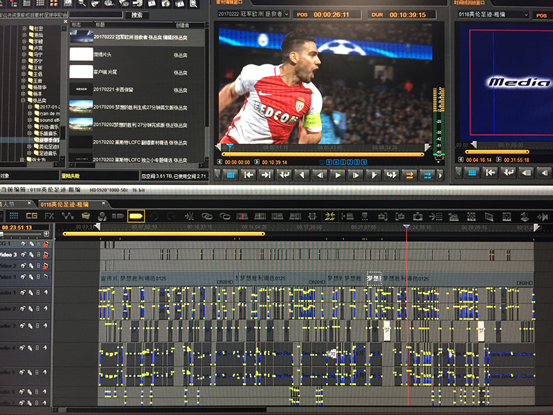Click the link clips chain icon

(207, 216)
